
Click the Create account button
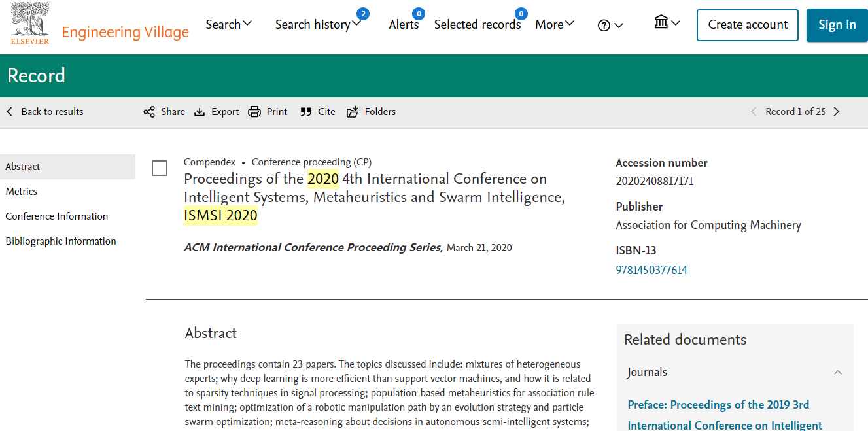(x=748, y=26)
